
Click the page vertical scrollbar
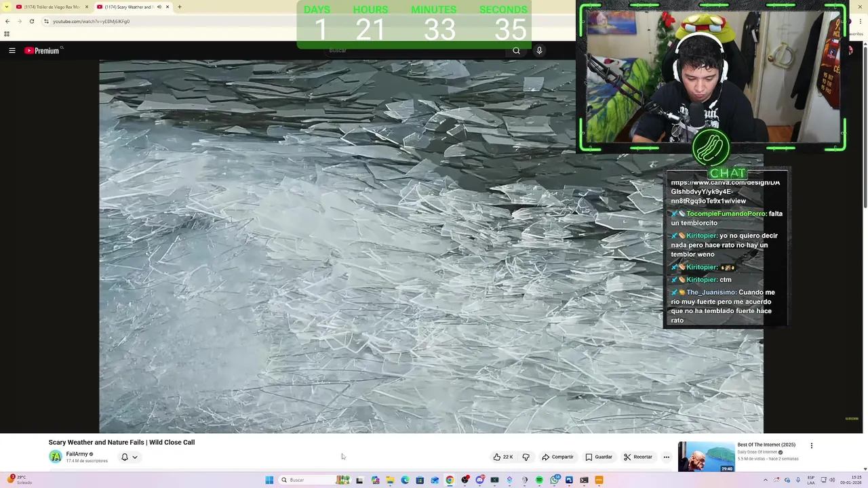(865, 125)
